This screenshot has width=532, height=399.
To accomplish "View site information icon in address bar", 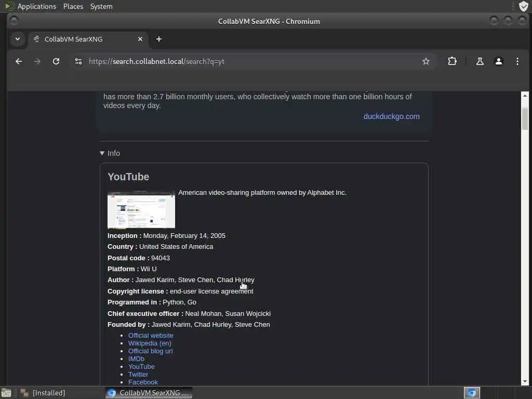I will coord(78,61).
